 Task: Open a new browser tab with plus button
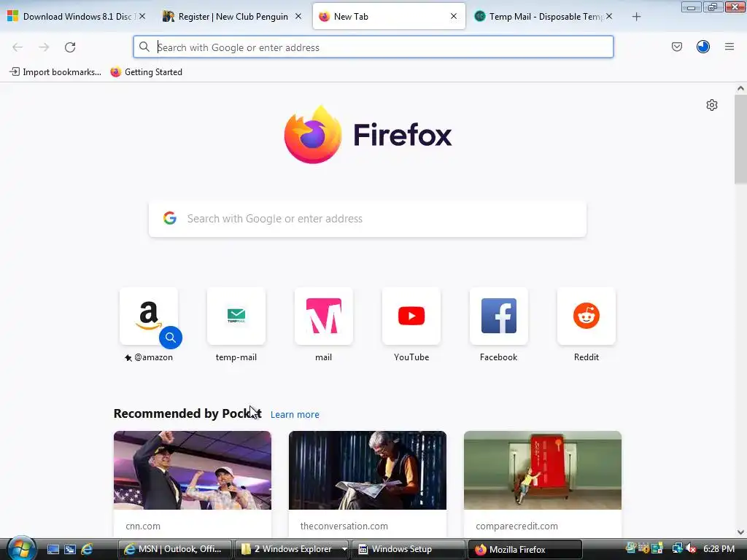[x=636, y=17]
